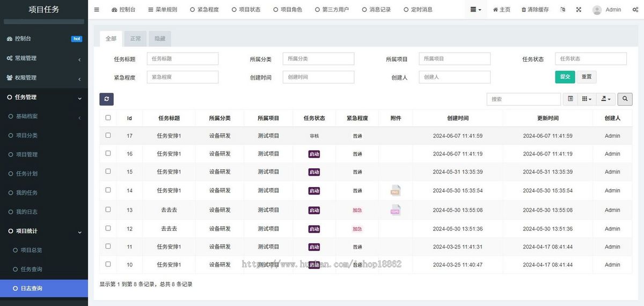Check the row with Id 12
The width and height of the screenshot is (644, 306).
108,228
